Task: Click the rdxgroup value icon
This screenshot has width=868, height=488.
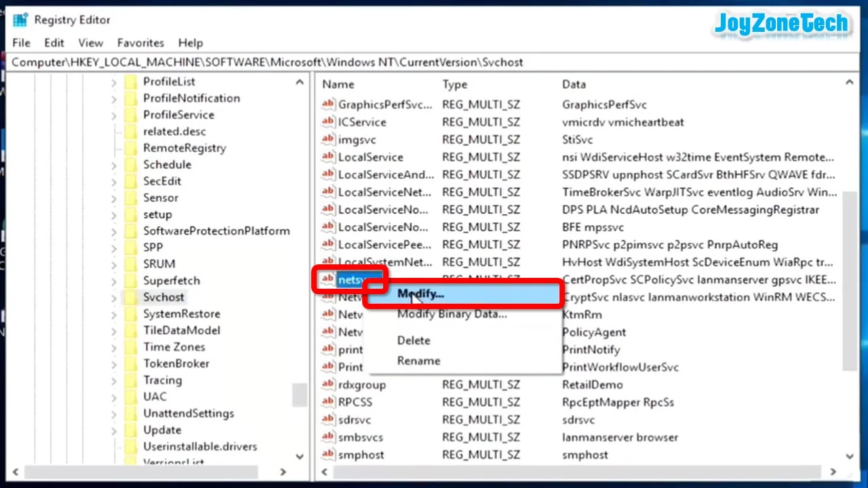Action: point(328,384)
